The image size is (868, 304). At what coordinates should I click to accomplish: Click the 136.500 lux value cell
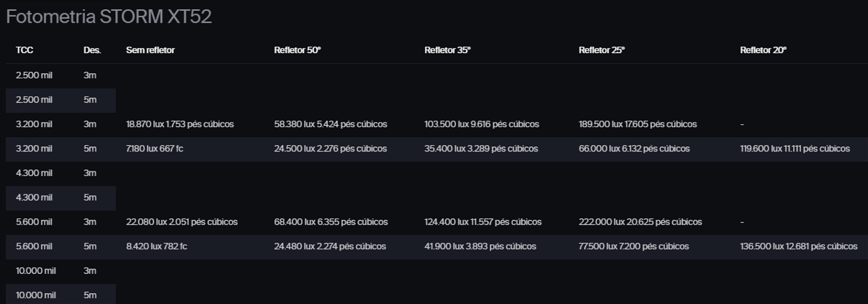coord(798,246)
